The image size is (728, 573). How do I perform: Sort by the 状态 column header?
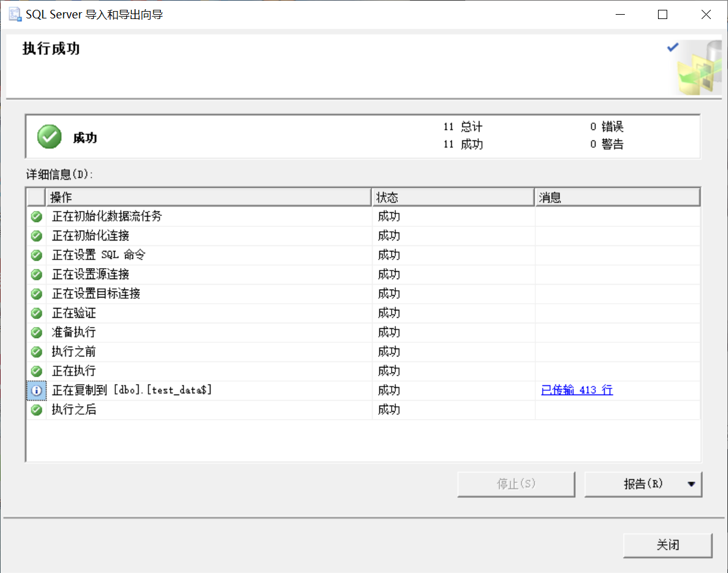point(453,197)
